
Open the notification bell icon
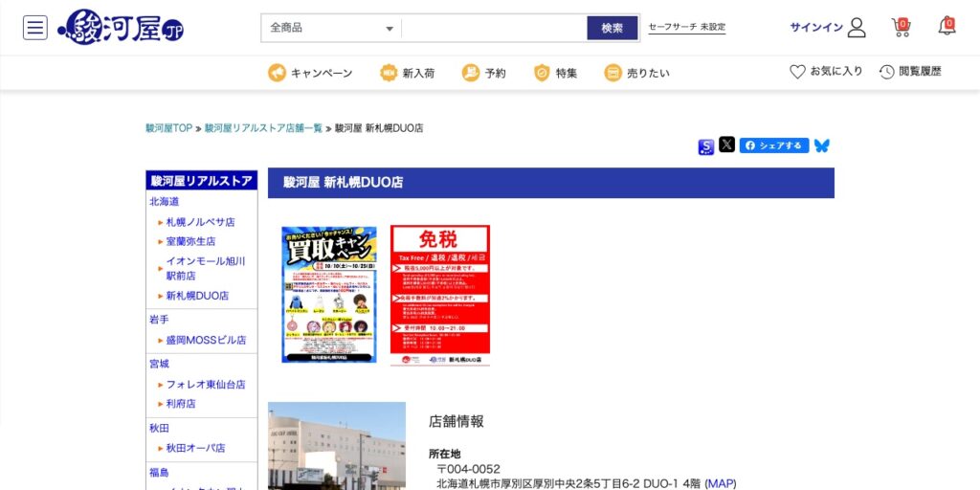point(947,26)
